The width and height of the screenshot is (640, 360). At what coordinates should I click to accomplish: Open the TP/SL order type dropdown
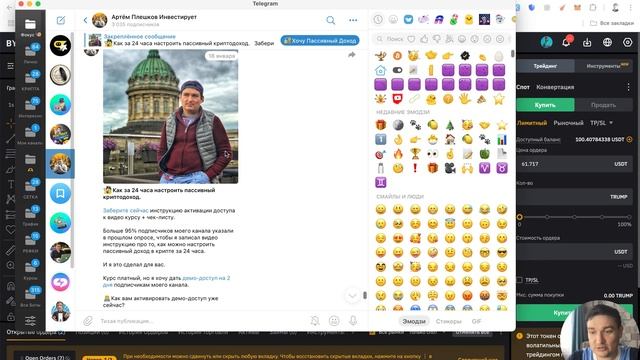pyautogui.click(x=602, y=123)
